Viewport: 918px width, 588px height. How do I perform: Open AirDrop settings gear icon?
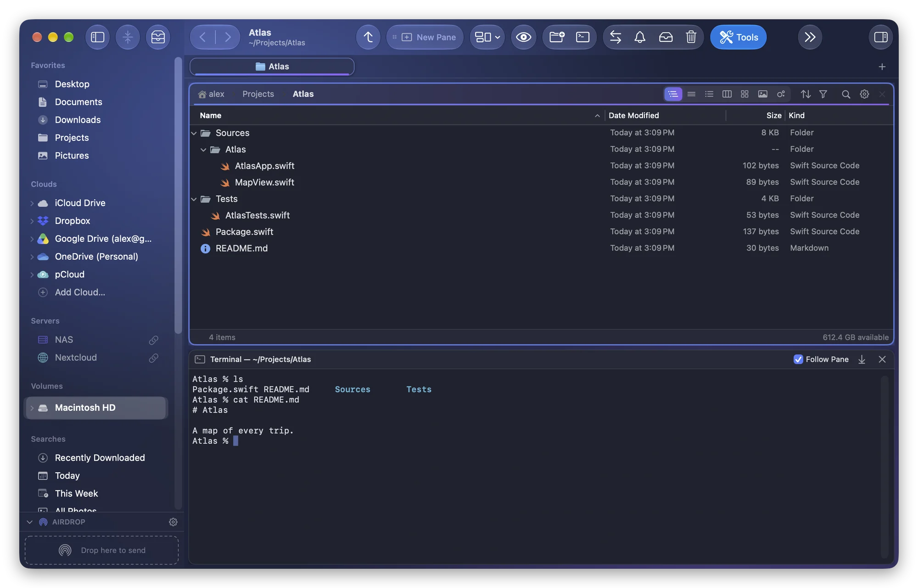tap(173, 522)
